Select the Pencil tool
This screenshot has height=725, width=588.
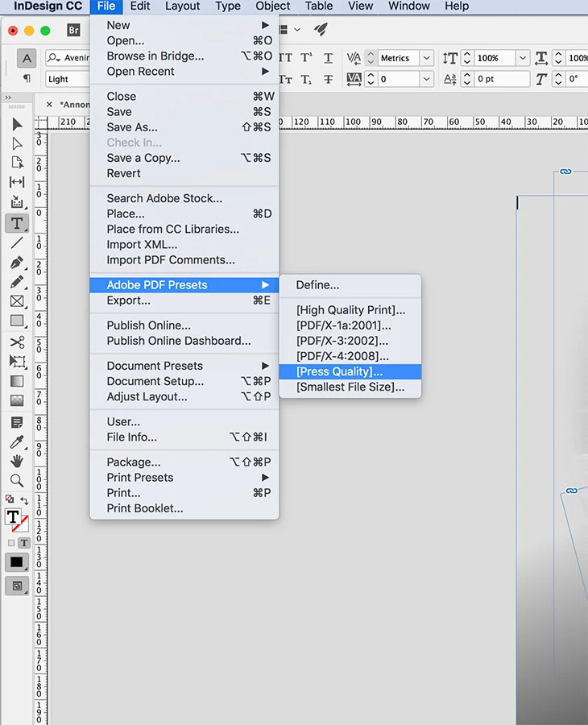point(17,282)
